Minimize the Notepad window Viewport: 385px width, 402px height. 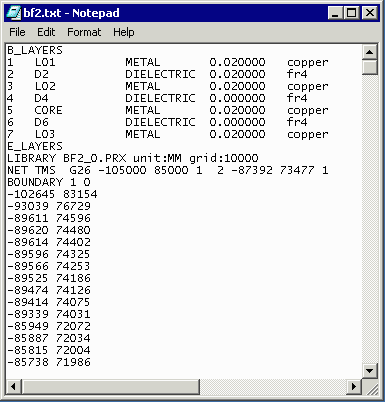click(x=335, y=13)
